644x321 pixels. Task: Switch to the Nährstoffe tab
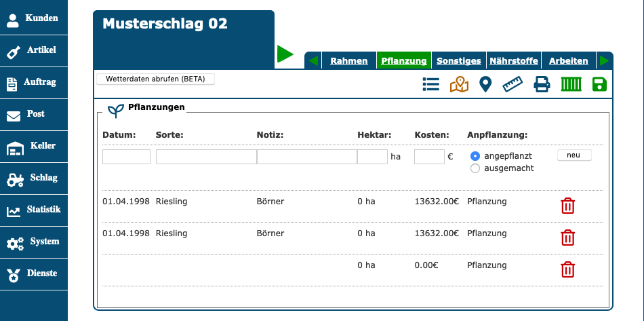click(513, 60)
